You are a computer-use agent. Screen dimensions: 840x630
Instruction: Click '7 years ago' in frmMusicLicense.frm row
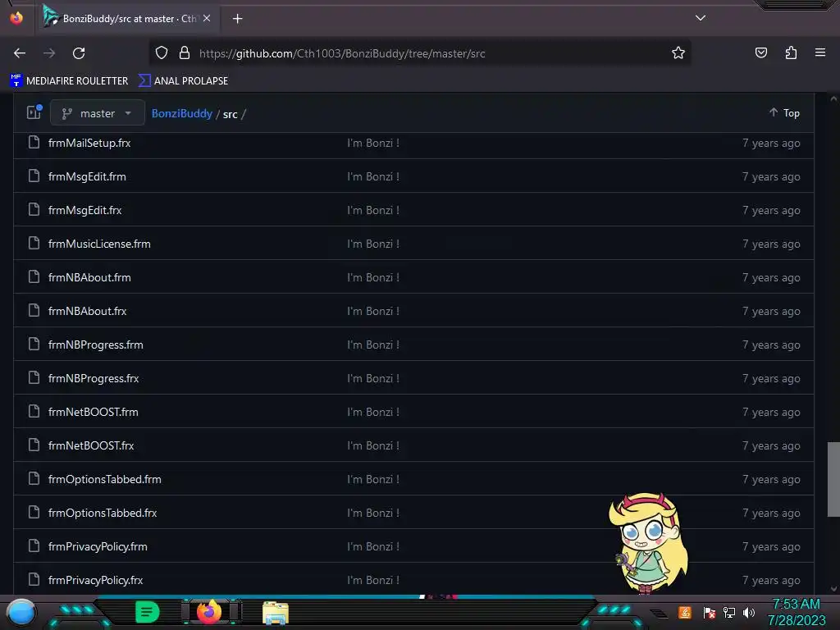(771, 244)
